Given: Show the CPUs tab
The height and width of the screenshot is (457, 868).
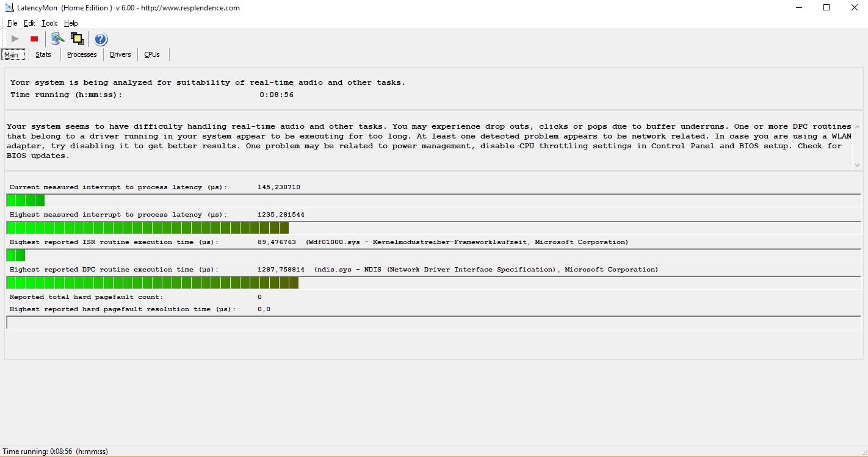Looking at the screenshot, I should (x=152, y=54).
